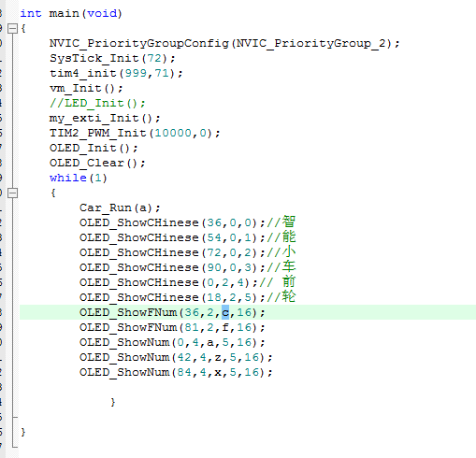The image size is (476, 458).
Task: Place cursor on int main(void) line
Action: pos(71,13)
